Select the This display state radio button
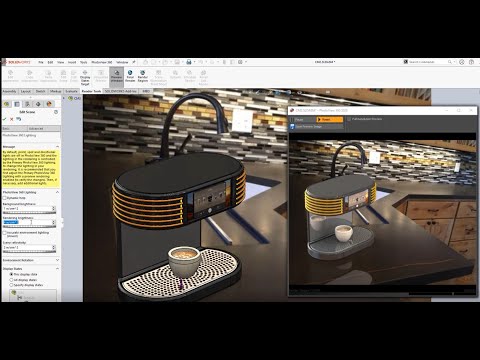480x360 pixels. [11, 274]
